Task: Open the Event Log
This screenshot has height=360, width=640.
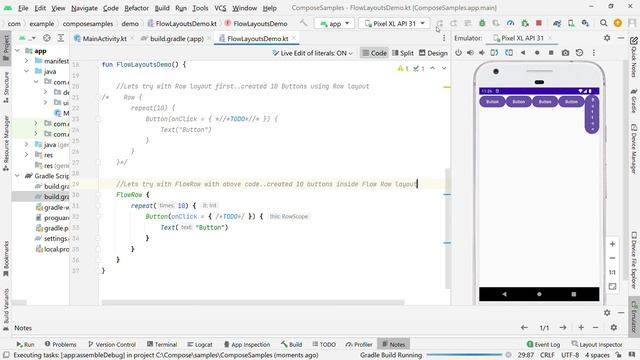Action: click(x=543, y=344)
